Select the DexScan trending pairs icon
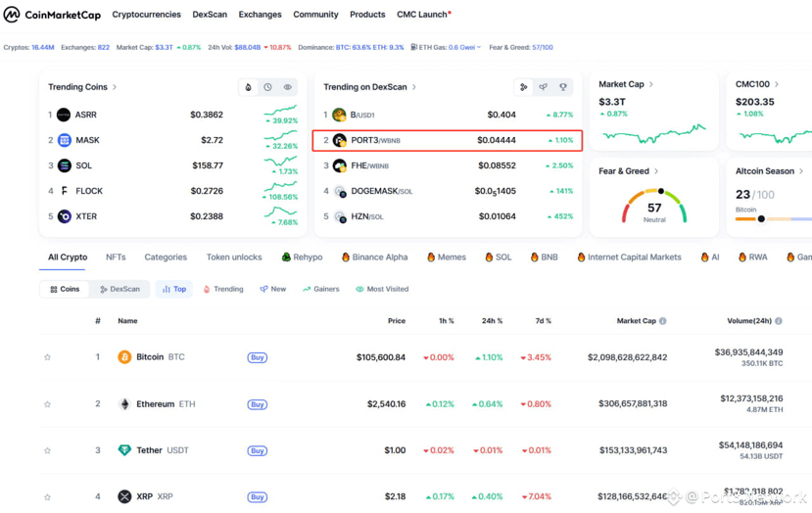 click(x=524, y=87)
